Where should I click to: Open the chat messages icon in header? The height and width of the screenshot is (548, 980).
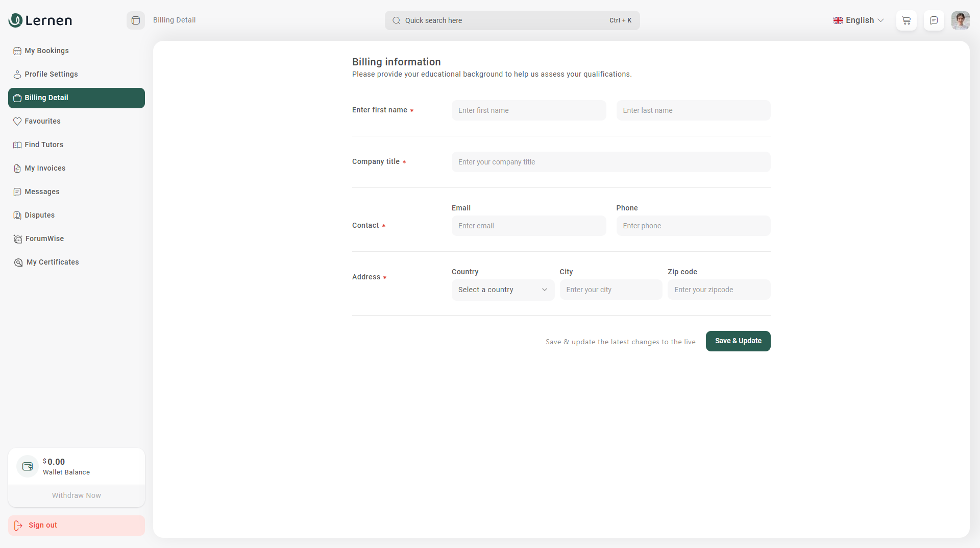tap(934, 20)
